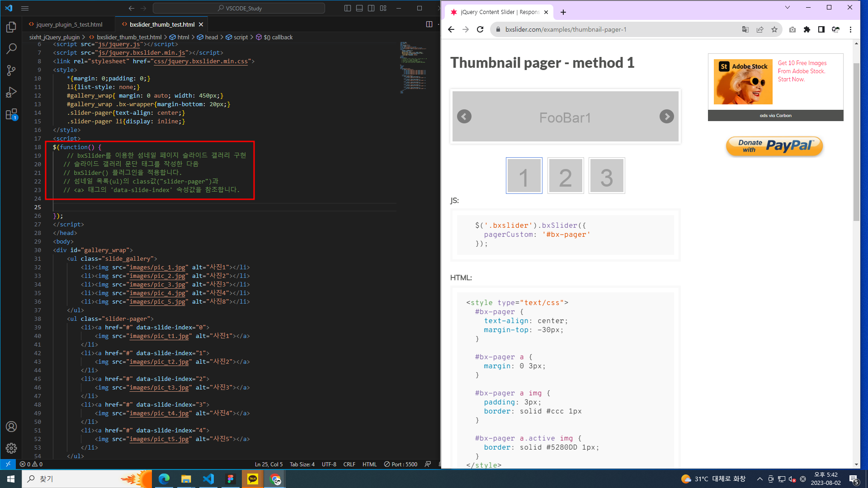Switch to jquery_plugin_5_test.html tab
The height and width of the screenshot is (488, 868).
(x=69, y=24)
